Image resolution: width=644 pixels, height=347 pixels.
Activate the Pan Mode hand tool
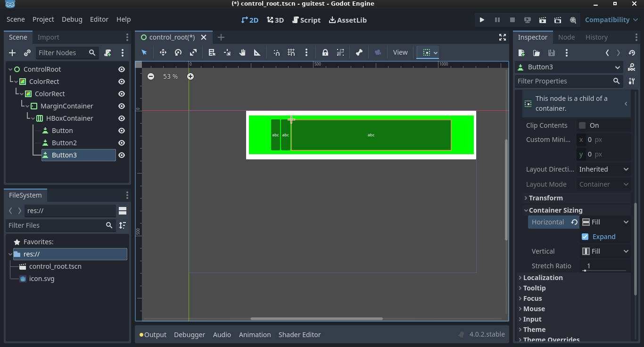[x=242, y=52]
